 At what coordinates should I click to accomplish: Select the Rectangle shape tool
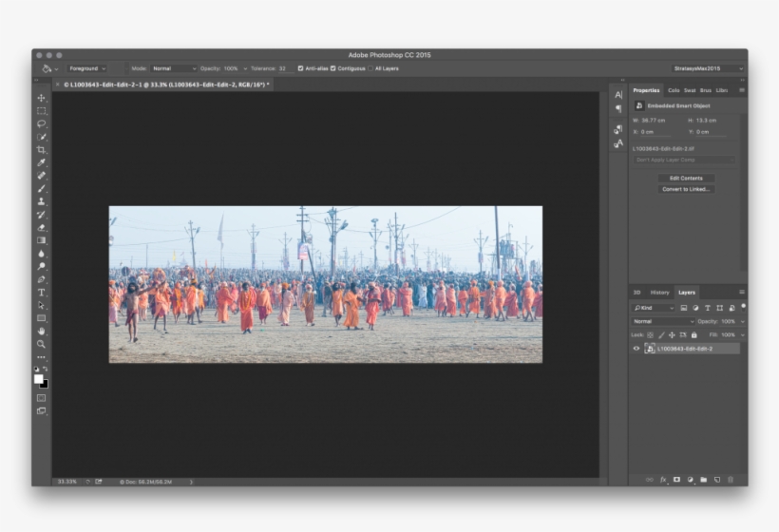[42, 318]
